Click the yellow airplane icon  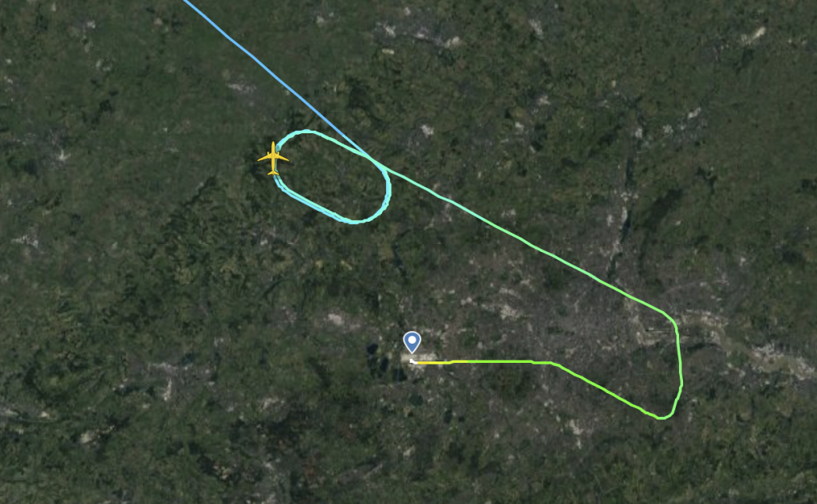(273, 158)
